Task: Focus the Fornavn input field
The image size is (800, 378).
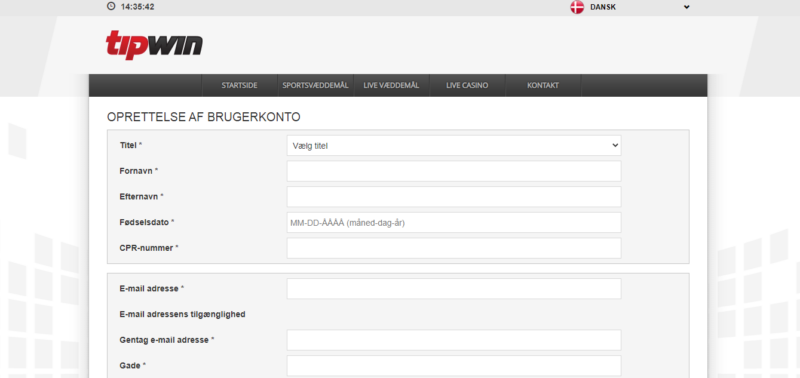Action: [x=454, y=171]
